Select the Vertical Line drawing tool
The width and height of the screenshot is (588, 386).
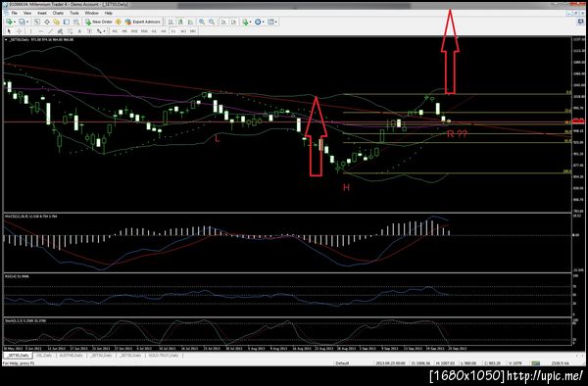(x=30, y=31)
